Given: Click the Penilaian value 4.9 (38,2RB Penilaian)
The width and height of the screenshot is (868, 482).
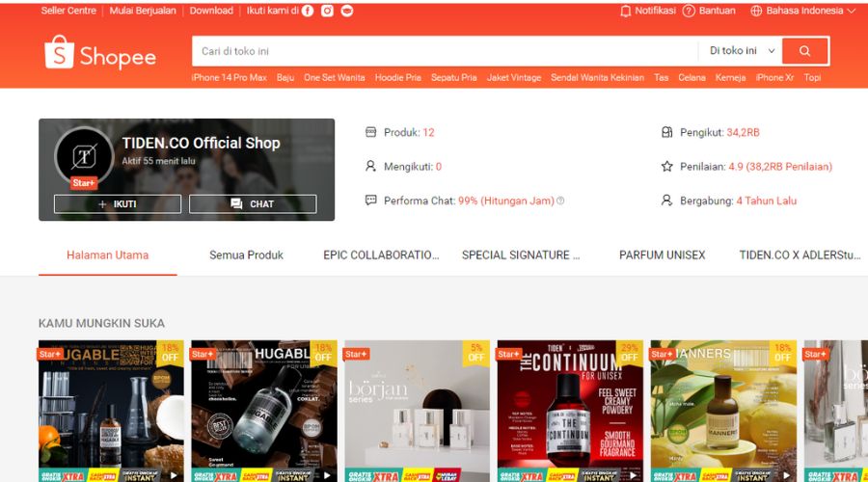Looking at the screenshot, I should point(780,167).
